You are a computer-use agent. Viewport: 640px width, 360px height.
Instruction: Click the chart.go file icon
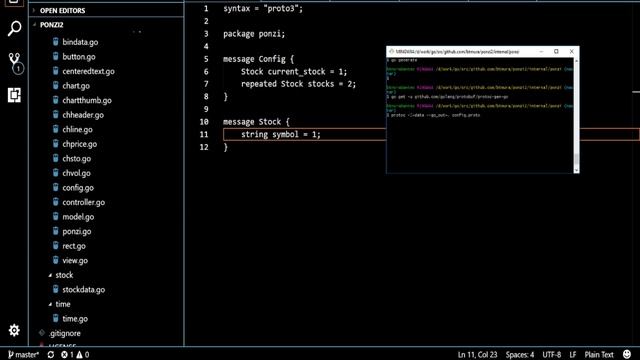[x=56, y=85]
